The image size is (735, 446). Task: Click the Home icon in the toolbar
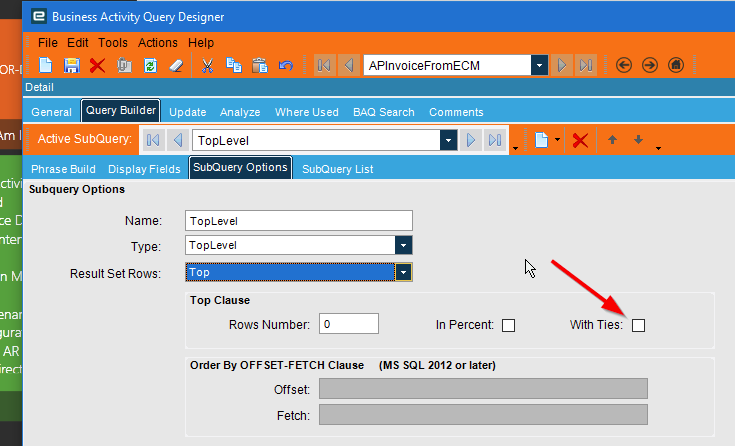[x=675, y=65]
